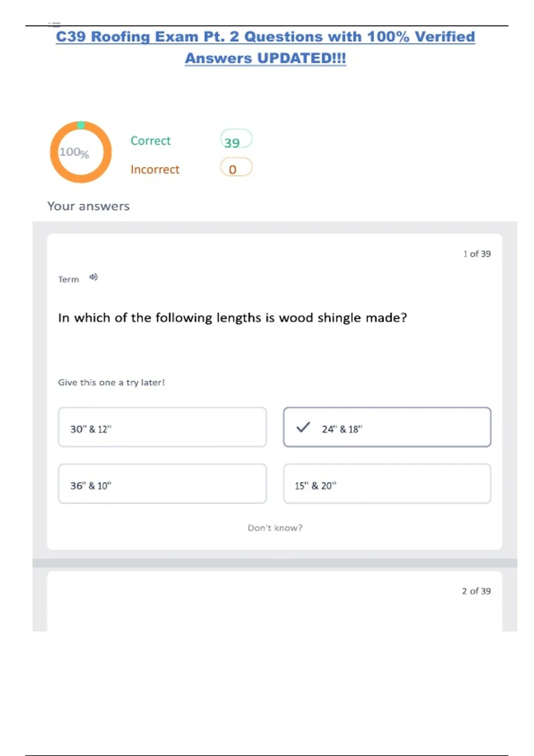Viewport: 534px width, 756px height.
Task: Click the small list icon above the title
Action: [x=54, y=24]
